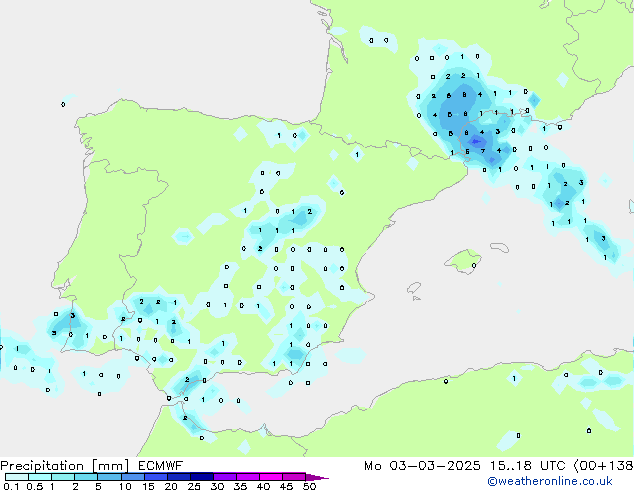Click the "15..18 UTC" time range
The width and height of the screenshot is (634, 490).
[x=527, y=466]
